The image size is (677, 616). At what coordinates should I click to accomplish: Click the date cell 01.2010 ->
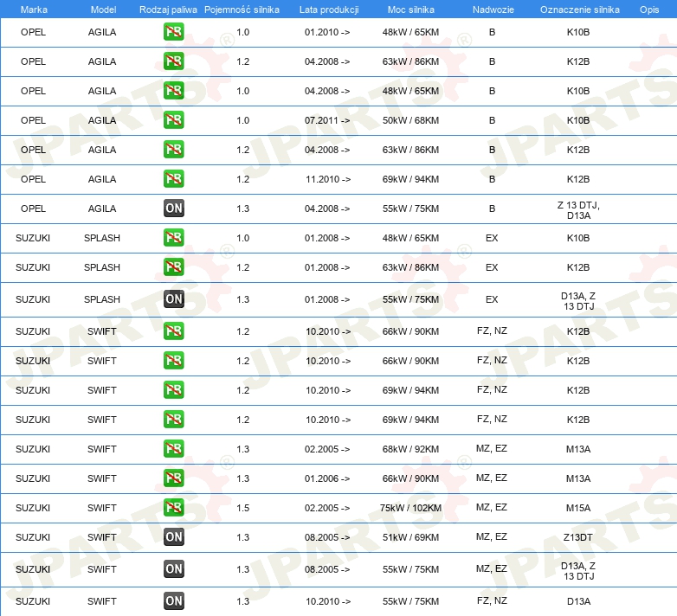[327, 32]
